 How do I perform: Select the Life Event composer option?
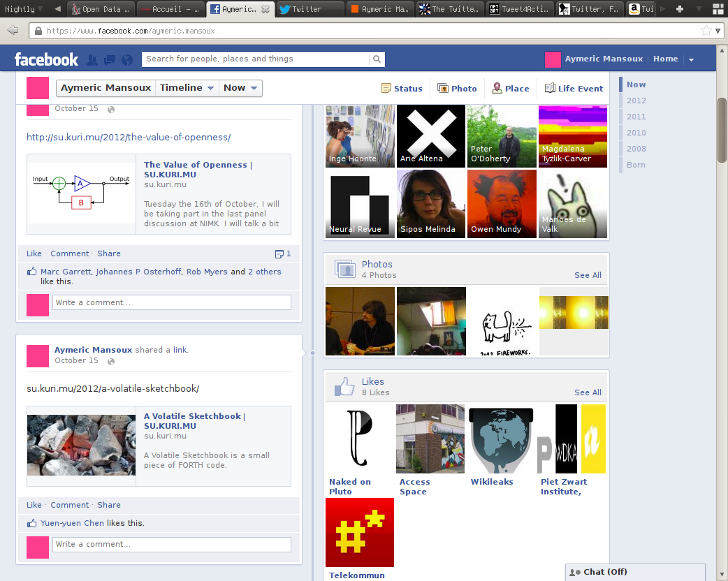click(x=574, y=89)
